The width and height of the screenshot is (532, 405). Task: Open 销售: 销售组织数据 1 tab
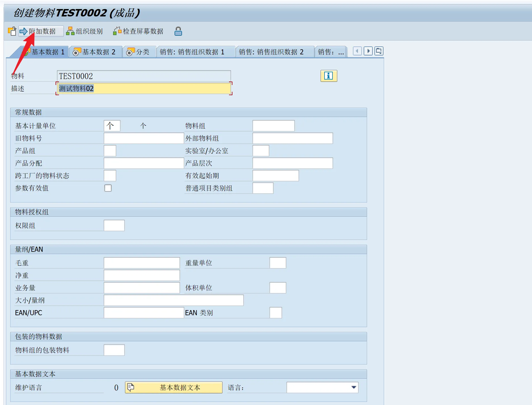(193, 52)
